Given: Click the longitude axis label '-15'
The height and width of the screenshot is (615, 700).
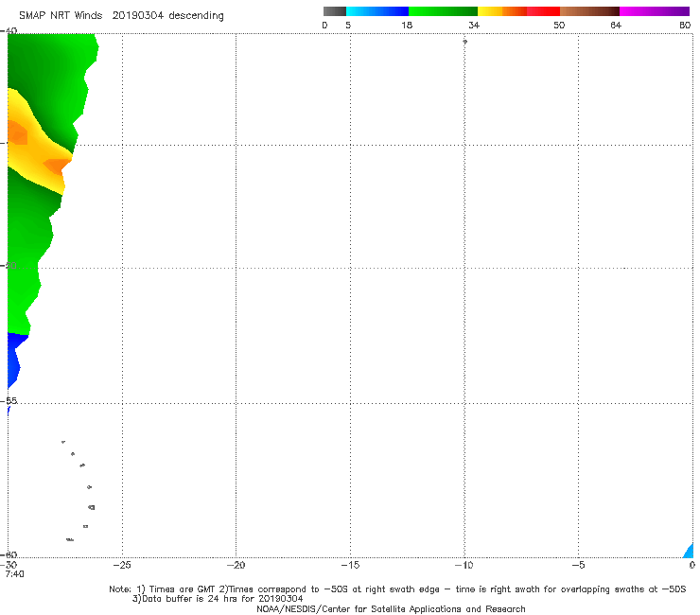Looking at the screenshot, I should point(350,565).
